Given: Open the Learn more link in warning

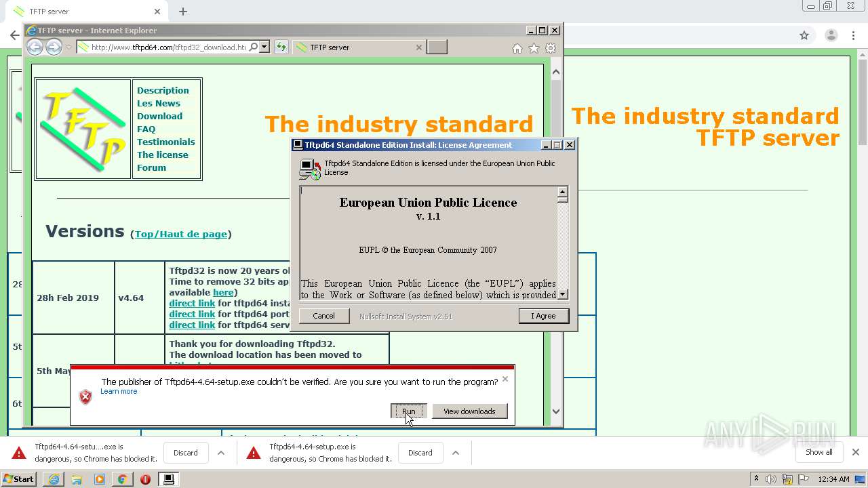Looking at the screenshot, I should [x=119, y=391].
